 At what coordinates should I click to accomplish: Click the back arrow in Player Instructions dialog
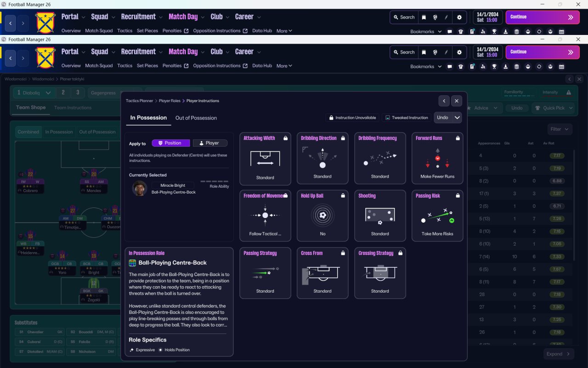coord(444,101)
